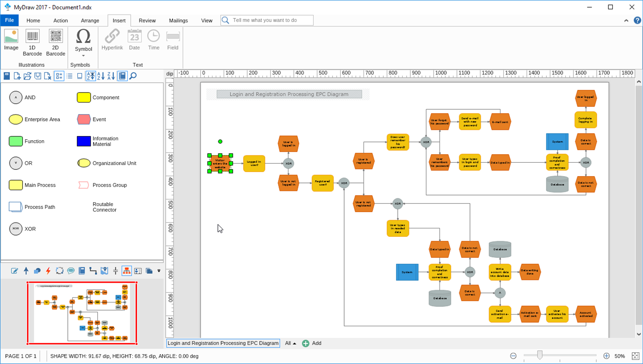Click the fit-to-window icon in status bar

(636, 356)
